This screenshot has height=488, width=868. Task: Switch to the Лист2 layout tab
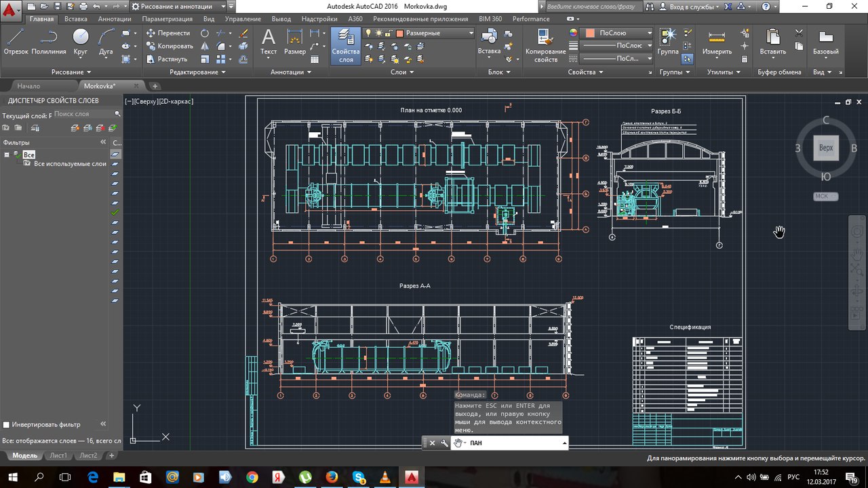88,455
